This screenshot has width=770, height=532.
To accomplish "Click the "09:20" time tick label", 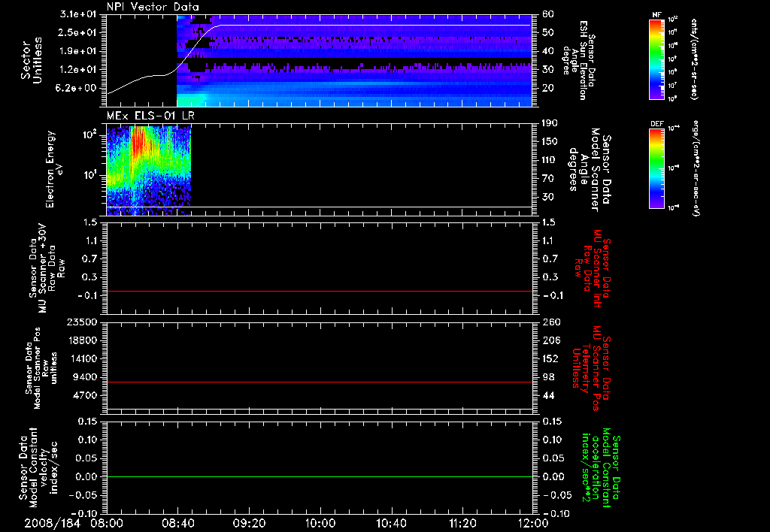I will [249, 523].
